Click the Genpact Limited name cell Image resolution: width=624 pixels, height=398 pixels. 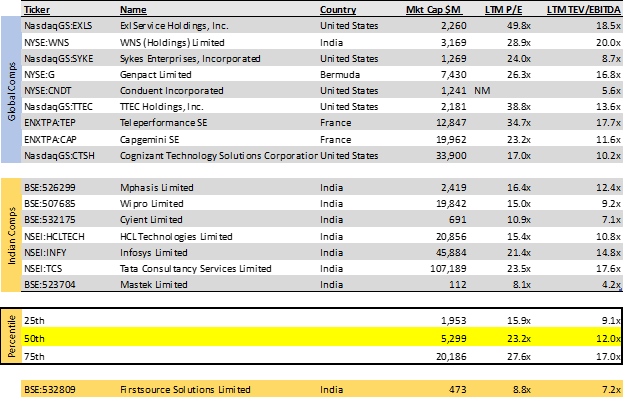tap(156, 74)
